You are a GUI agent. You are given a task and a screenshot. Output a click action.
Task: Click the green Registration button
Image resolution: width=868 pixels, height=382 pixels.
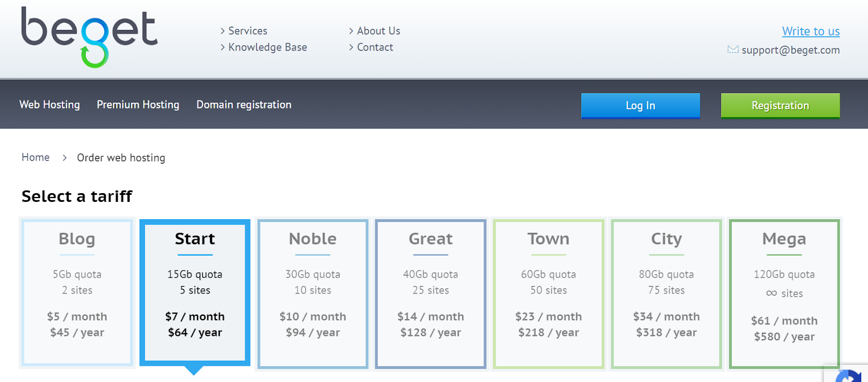[780, 106]
